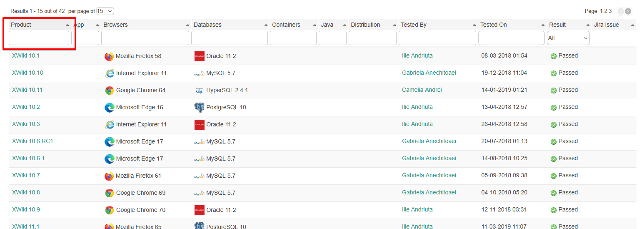Viewport: 644px width, 229px height.
Task: Open the XWiki 10.8 product link
Action: pyautogui.click(x=26, y=192)
